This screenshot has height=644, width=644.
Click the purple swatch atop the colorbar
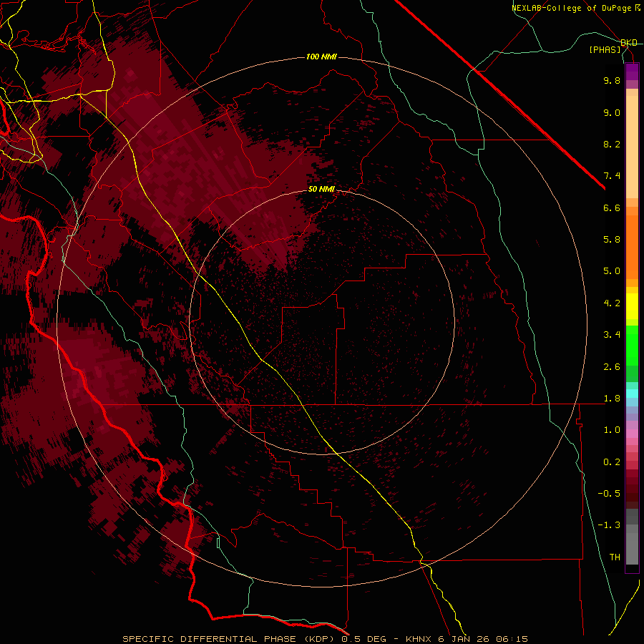pyautogui.click(x=632, y=72)
